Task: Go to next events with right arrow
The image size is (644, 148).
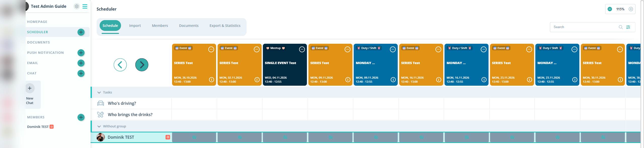Action: (x=142, y=65)
